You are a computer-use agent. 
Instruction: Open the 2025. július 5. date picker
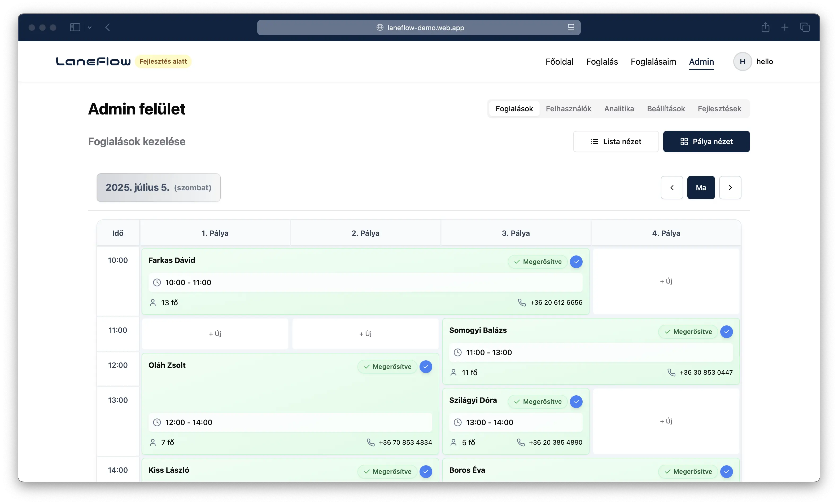(x=158, y=187)
